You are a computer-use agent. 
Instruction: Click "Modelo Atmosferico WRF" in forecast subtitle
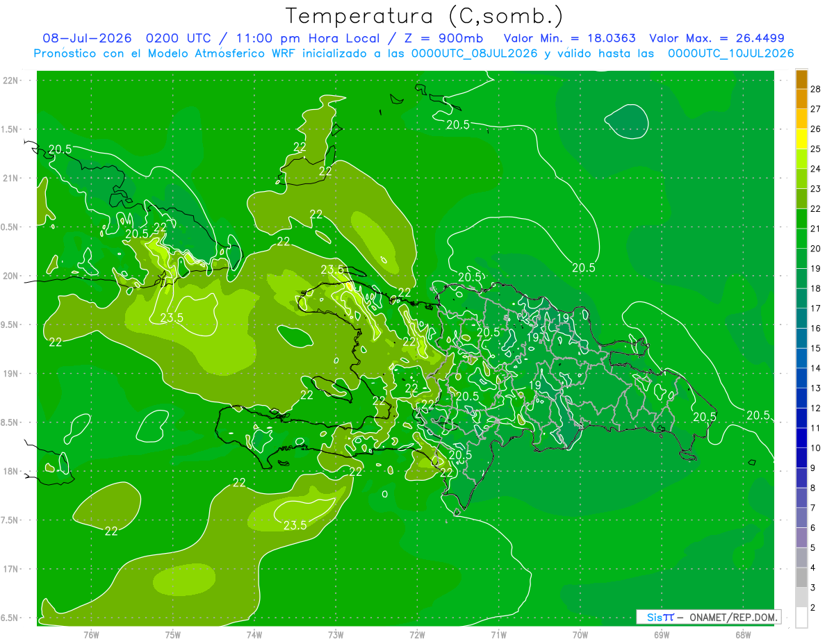(x=221, y=53)
